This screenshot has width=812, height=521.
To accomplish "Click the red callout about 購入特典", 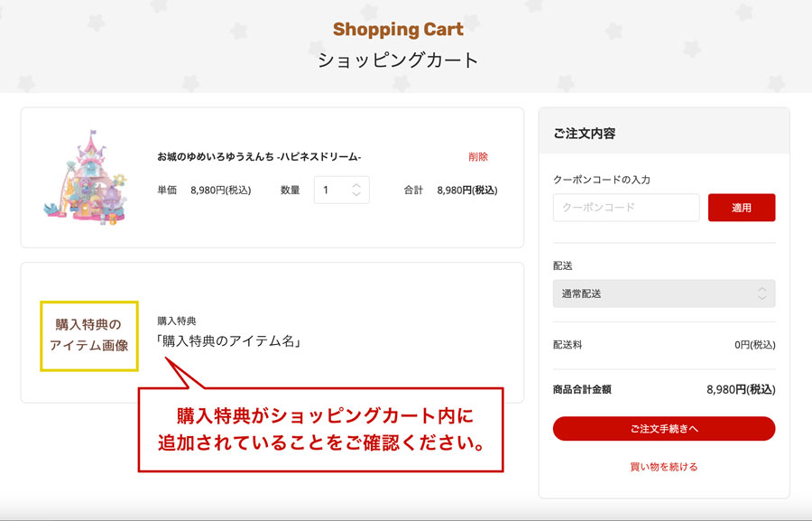I will 320,429.
